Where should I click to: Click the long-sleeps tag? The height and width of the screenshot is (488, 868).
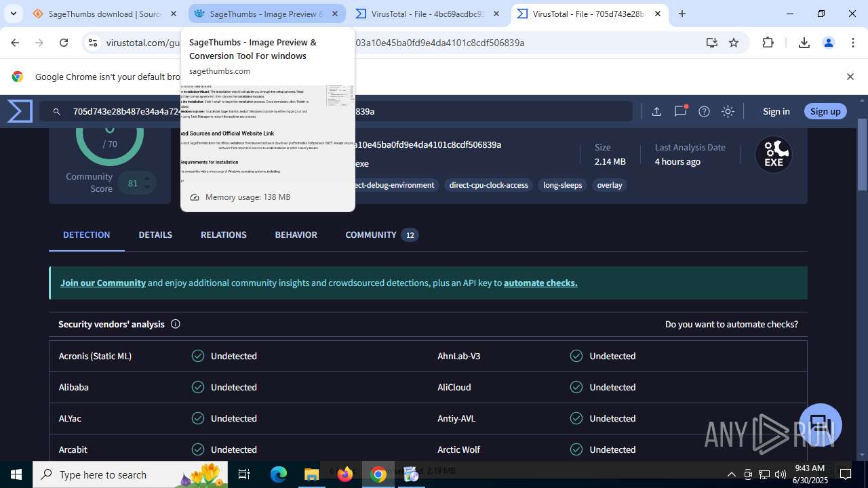[x=562, y=185]
